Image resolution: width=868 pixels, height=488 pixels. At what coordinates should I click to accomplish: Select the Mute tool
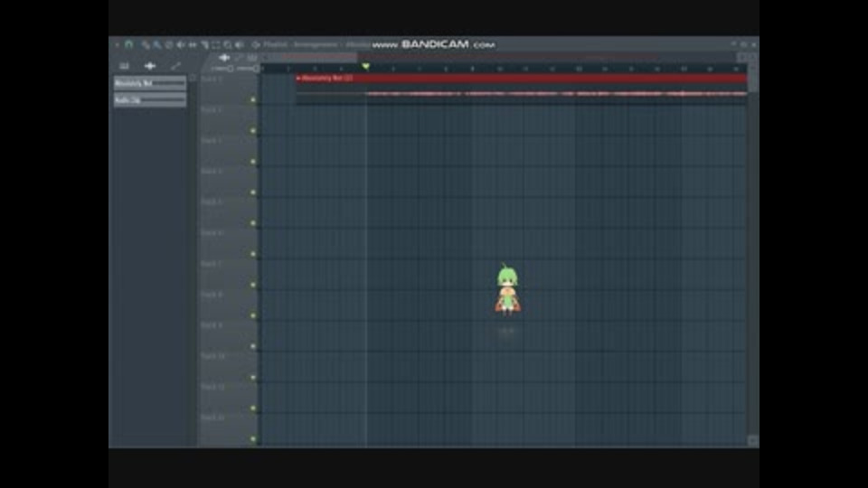pos(181,45)
